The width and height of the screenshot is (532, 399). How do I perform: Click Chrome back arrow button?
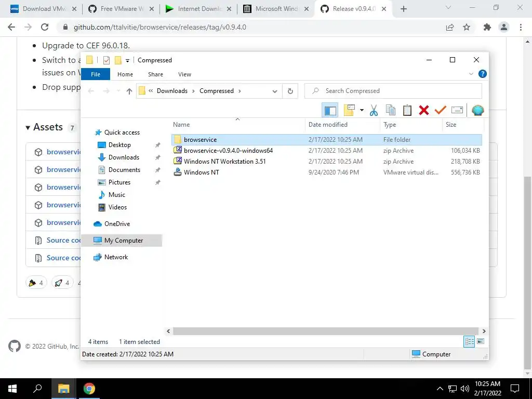[11, 27]
